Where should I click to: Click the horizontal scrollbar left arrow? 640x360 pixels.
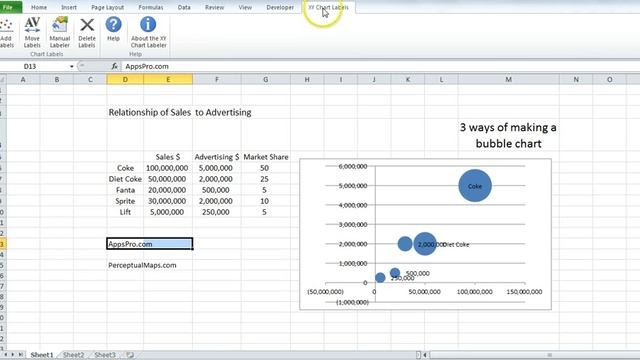[425, 355]
